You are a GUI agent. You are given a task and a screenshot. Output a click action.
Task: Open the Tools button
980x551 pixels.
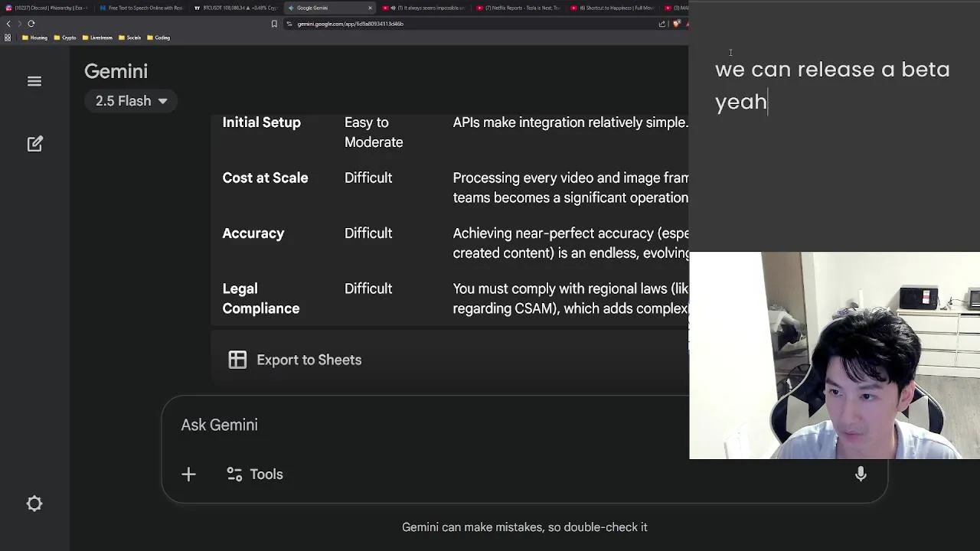pos(255,474)
